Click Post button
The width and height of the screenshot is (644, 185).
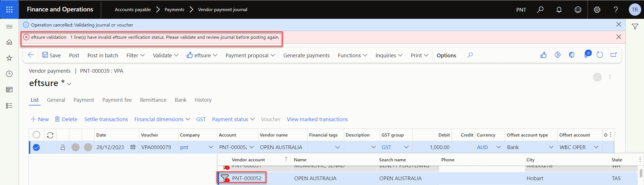[74, 55]
